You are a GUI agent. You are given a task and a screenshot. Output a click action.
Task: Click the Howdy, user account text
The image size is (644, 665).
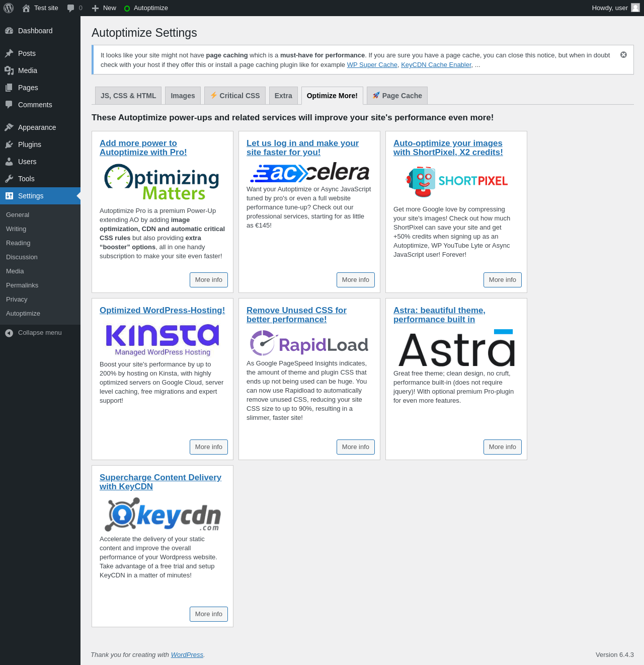pos(610,8)
